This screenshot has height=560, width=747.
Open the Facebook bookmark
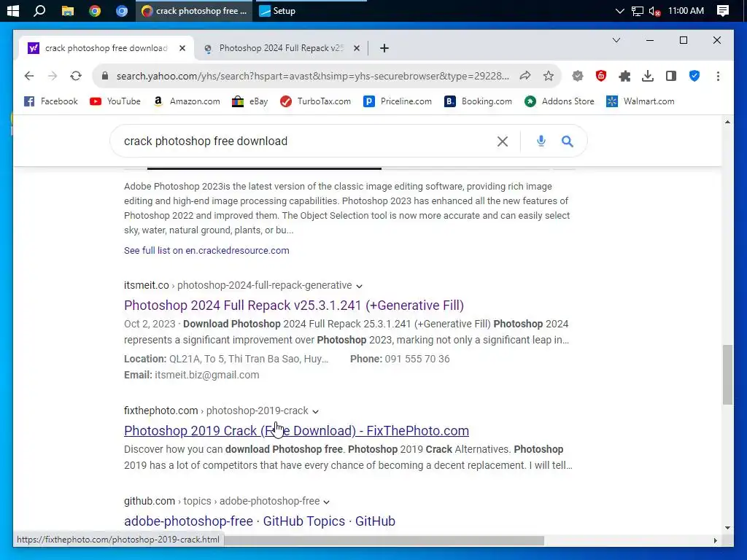click(51, 101)
